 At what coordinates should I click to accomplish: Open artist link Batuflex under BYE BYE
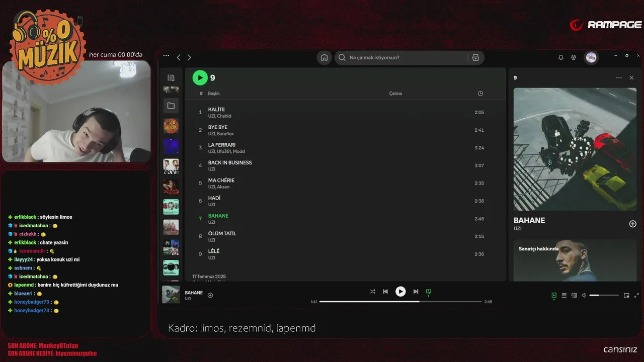pyautogui.click(x=225, y=134)
